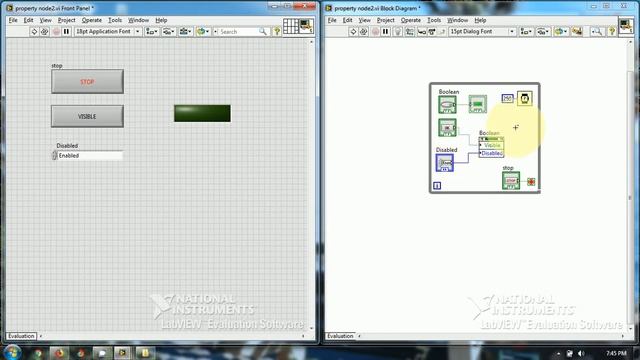The image size is (640, 360).
Task: Toggle Retain Wire Values button
Action: 409,31
